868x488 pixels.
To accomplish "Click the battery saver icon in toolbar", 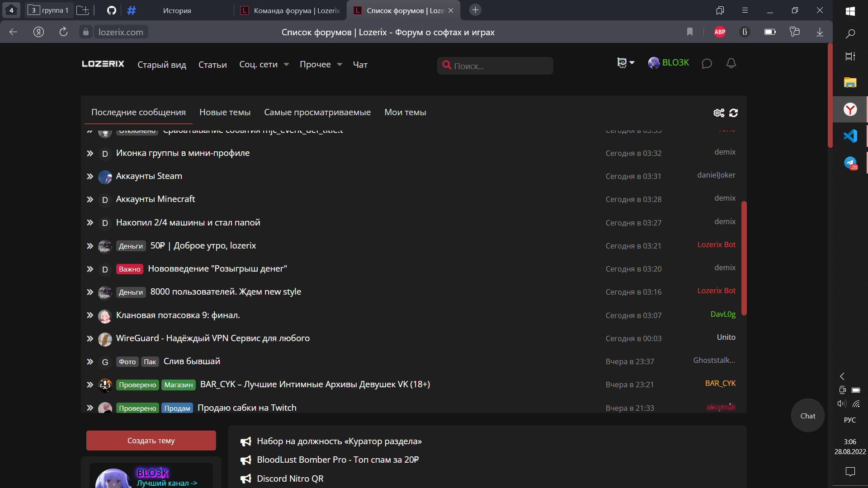I will 770,32.
